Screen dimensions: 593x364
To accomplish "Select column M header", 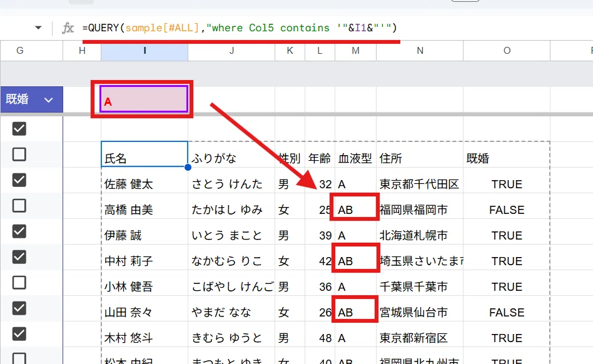I will (x=355, y=51).
